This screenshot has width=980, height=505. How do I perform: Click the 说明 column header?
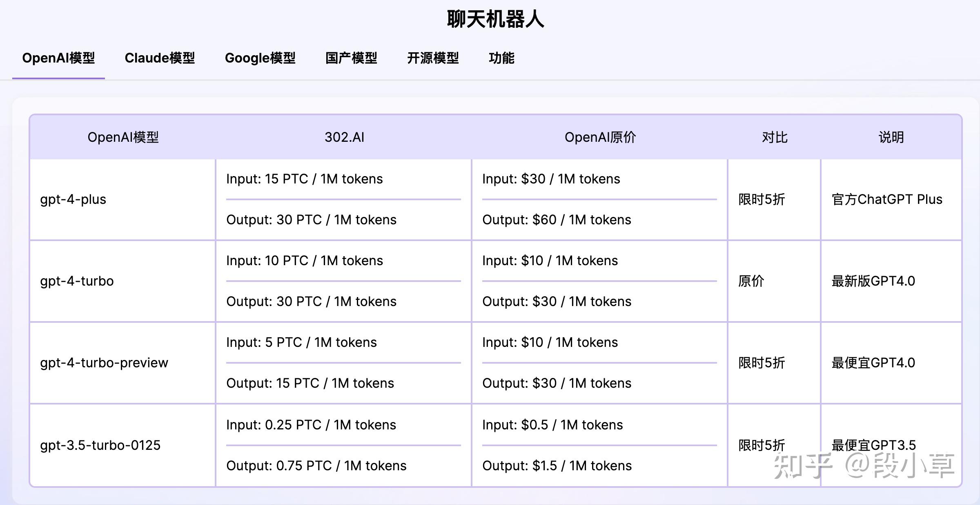[x=894, y=137]
